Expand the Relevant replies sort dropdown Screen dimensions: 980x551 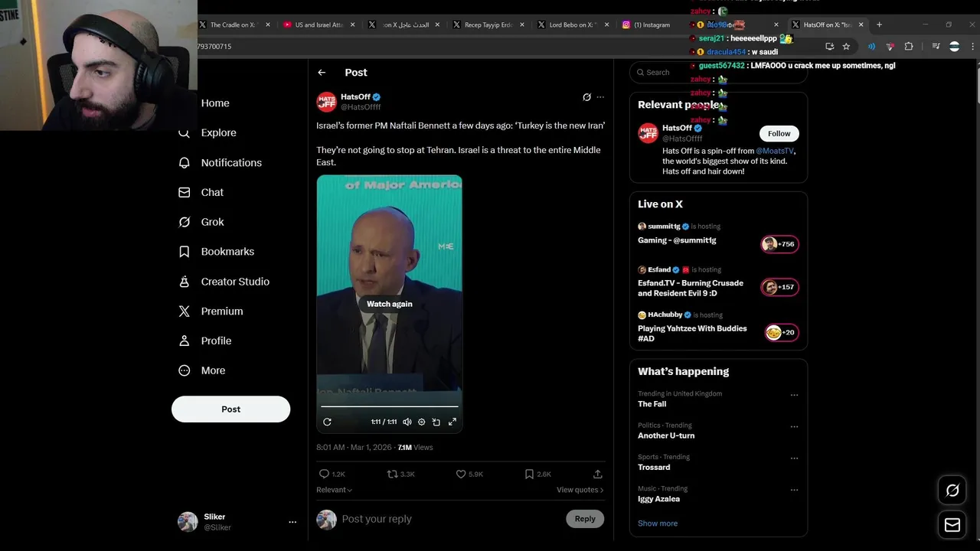pos(334,490)
